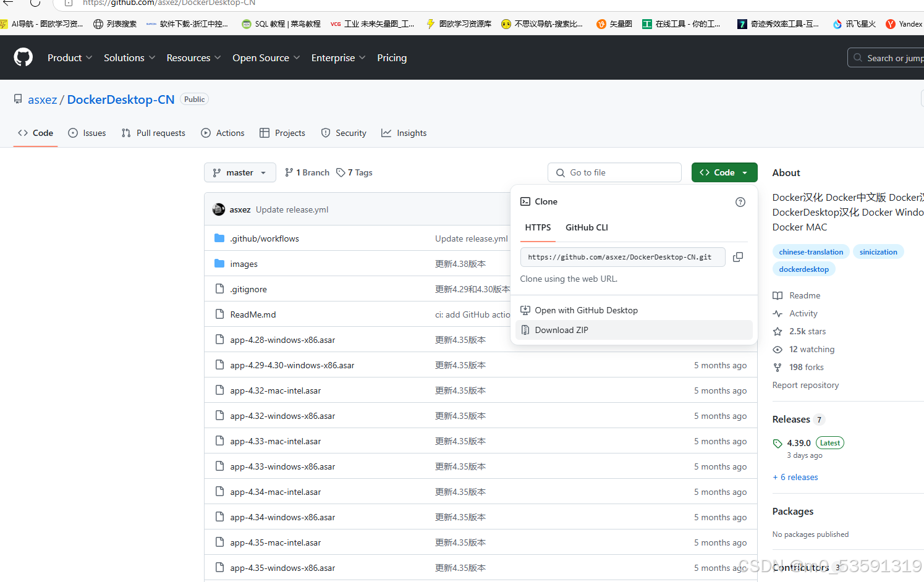Expand the Resources menu
The height and width of the screenshot is (582, 924).
[193, 57]
